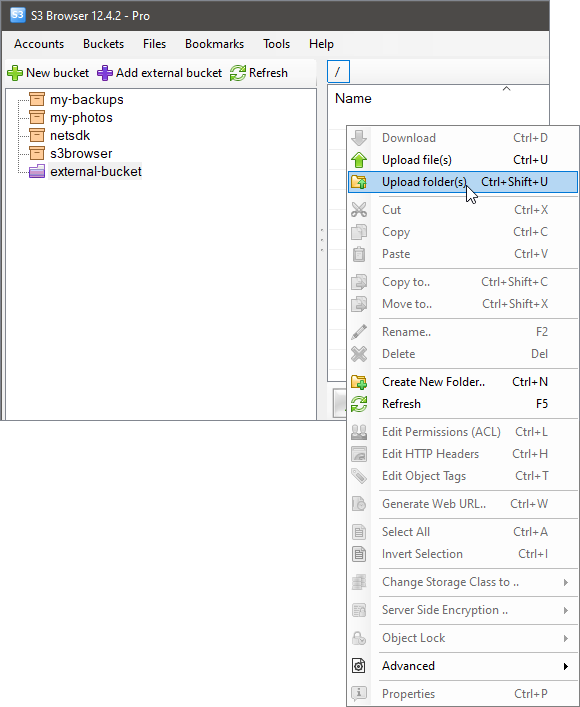
Task: Click the Properties info icon
Action: click(359, 693)
